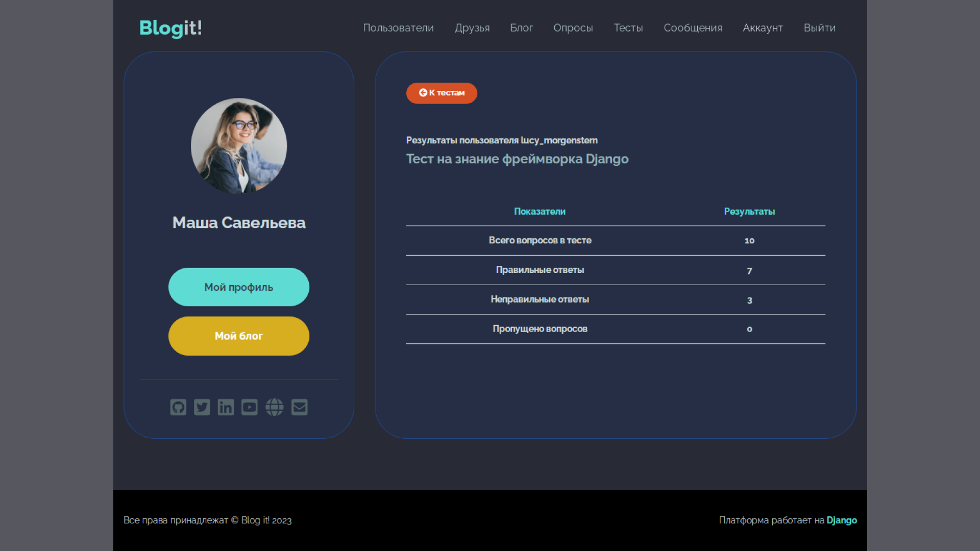This screenshot has width=980, height=551.
Task: Click the Blogit! logo icon
Action: point(170,28)
